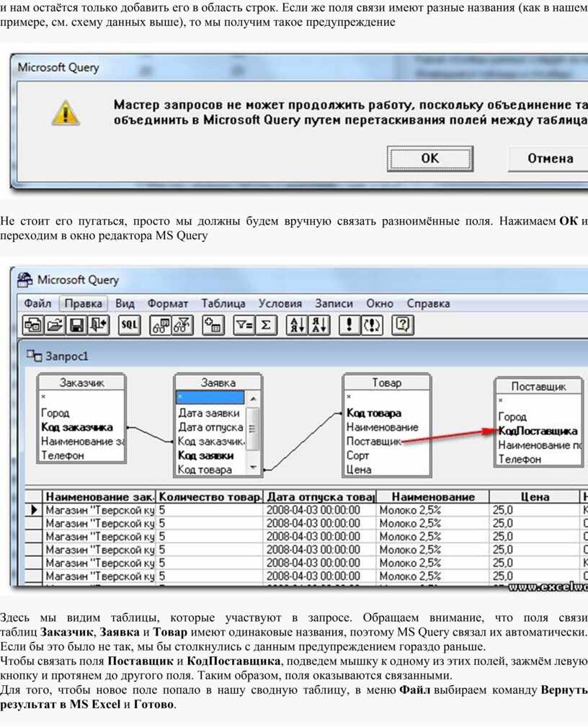Click the Criteria Equals filter icon
The height and width of the screenshot is (727, 588).
click(x=244, y=325)
